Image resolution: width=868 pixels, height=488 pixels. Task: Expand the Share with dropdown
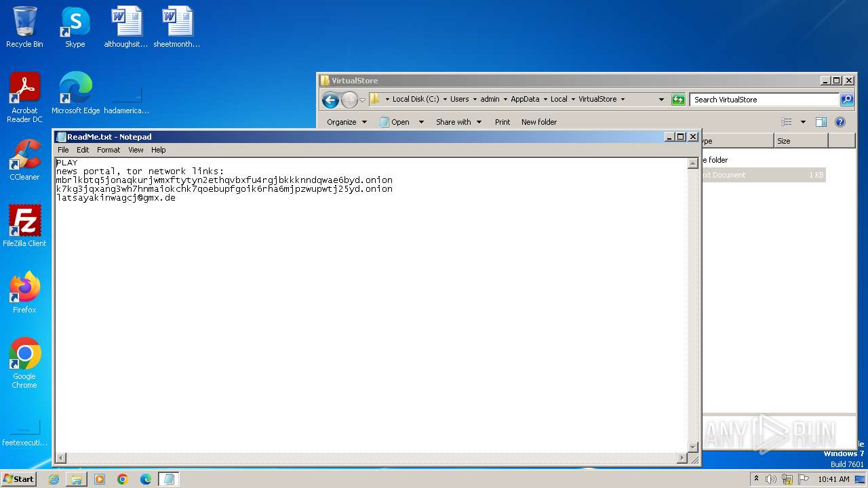(x=458, y=122)
